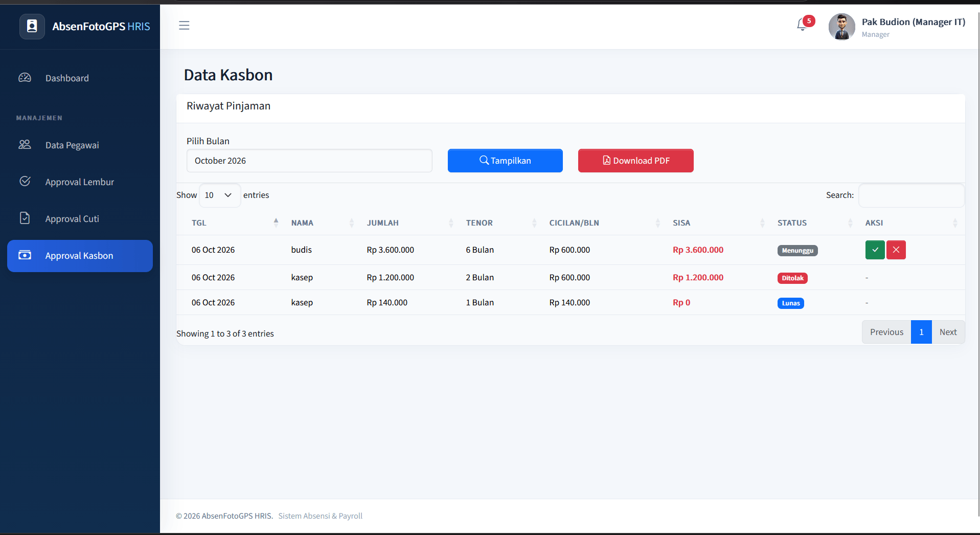Focus the table Search box
The width and height of the screenshot is (980, 535).
[911, 195]
